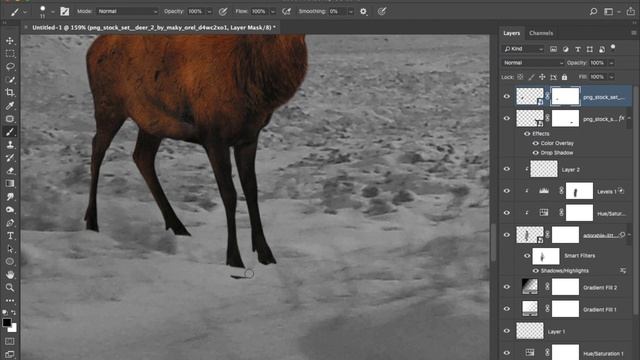Image resolution: width=640 pixels, height=360 pixels.
Task: Select the Gradient tool
Action: pos(10,184)
